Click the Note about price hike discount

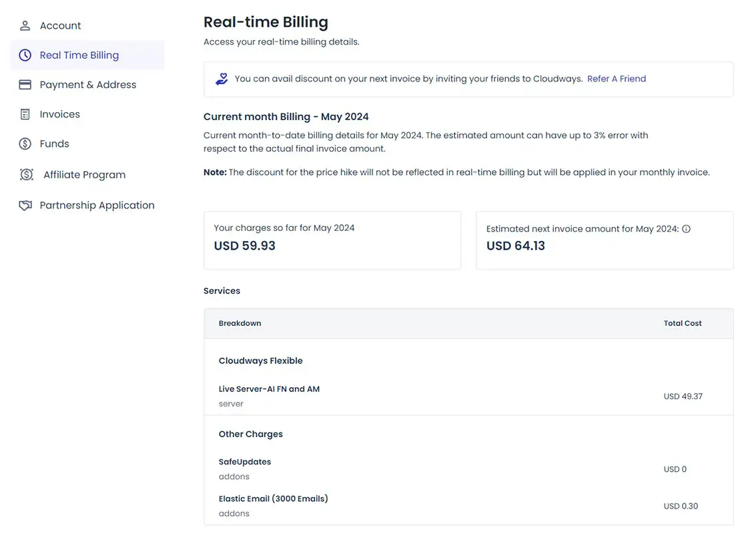(456, 172)
